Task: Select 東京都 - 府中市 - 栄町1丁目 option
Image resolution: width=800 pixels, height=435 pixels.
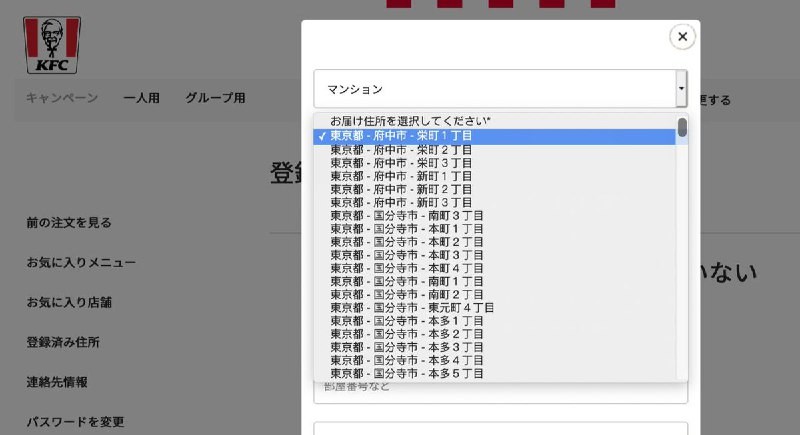Action: [x=401, y=136]
